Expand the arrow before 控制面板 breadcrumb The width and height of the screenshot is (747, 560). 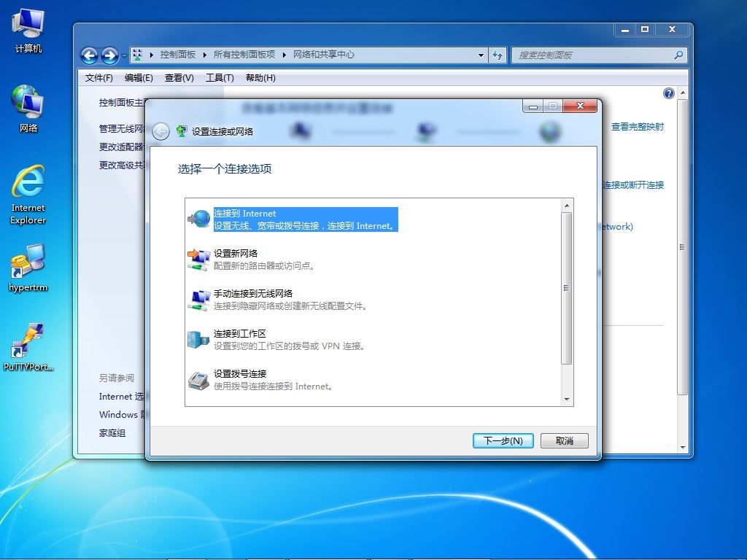coord(151,55)
